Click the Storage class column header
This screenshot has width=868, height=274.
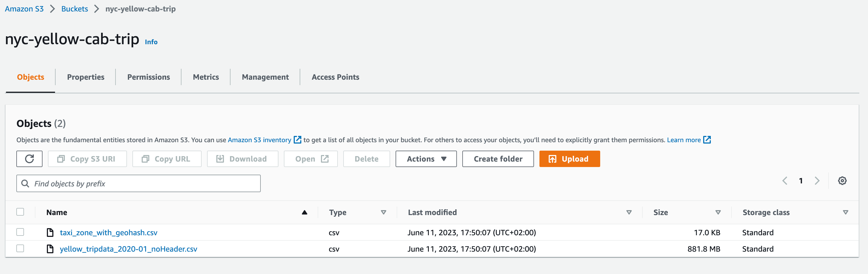(766, 212)
